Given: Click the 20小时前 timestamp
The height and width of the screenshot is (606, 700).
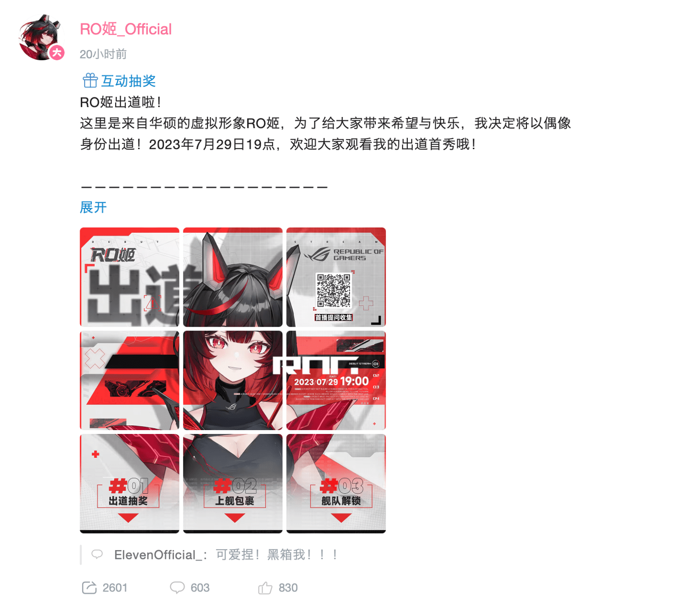Looking at the screenshot, I should tap(103, 54).
